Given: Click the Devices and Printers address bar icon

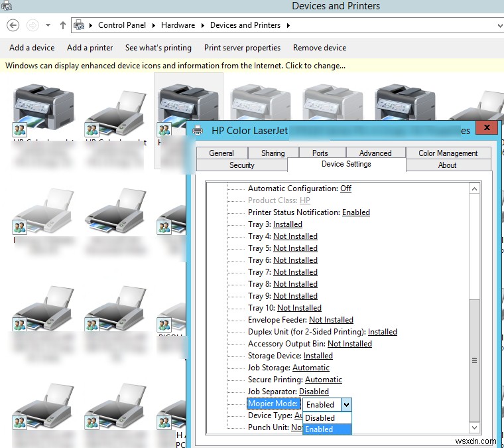Looking at the screenshot, I should pyautogui.click(x=79, y=25).
